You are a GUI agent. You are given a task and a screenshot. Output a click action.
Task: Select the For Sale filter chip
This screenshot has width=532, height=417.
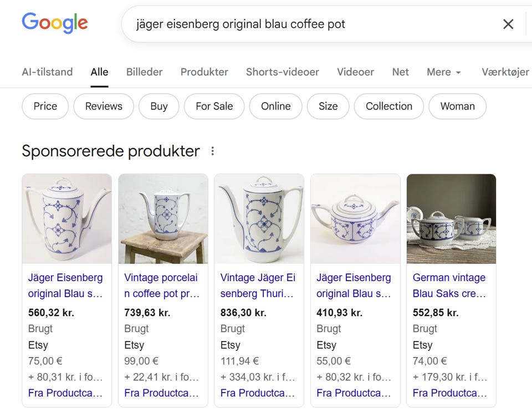[214, 106]
